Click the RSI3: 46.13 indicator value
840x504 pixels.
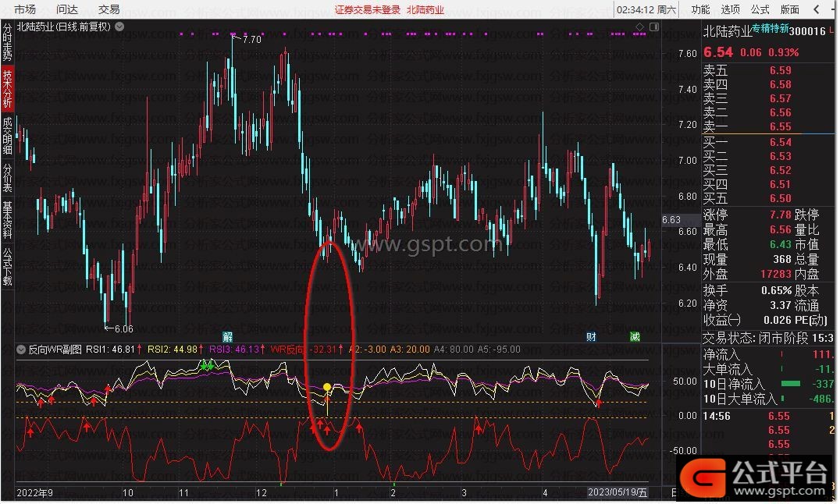click(234, 350)
